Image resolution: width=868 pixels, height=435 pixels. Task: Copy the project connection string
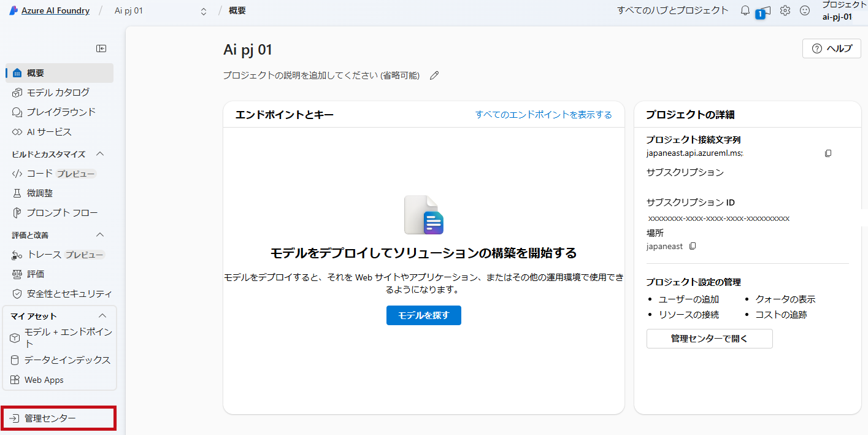click(828, 153)
